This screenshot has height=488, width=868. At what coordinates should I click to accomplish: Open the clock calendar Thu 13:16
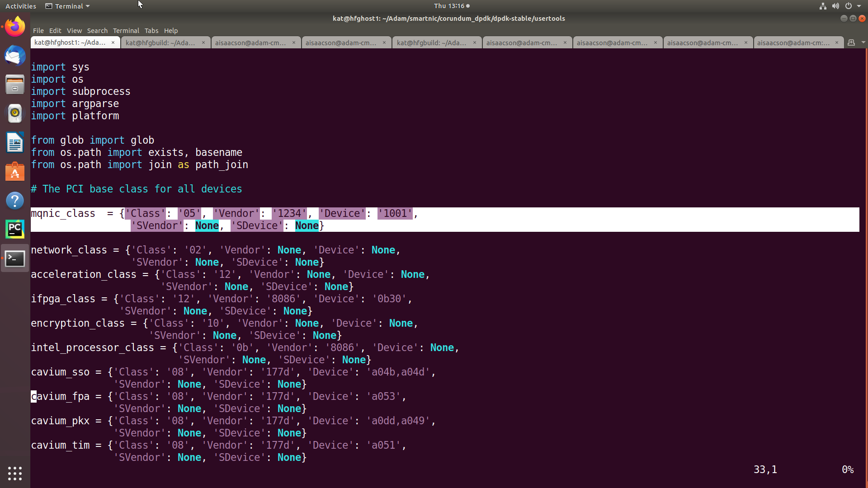449,6
